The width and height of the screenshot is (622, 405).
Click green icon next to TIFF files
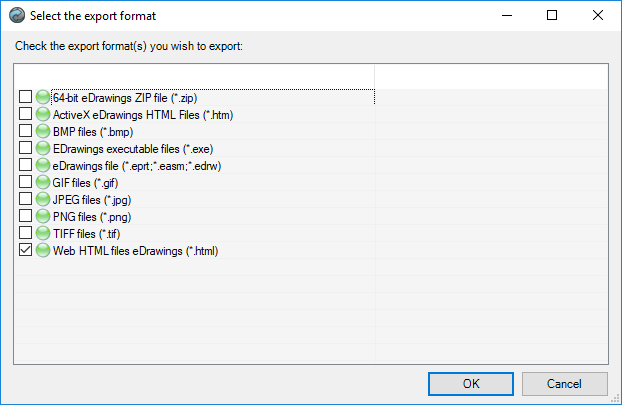(43, 233)
